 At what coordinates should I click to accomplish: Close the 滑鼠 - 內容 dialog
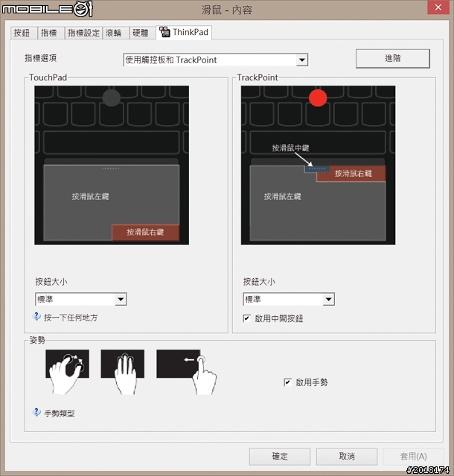pos(438,7)
